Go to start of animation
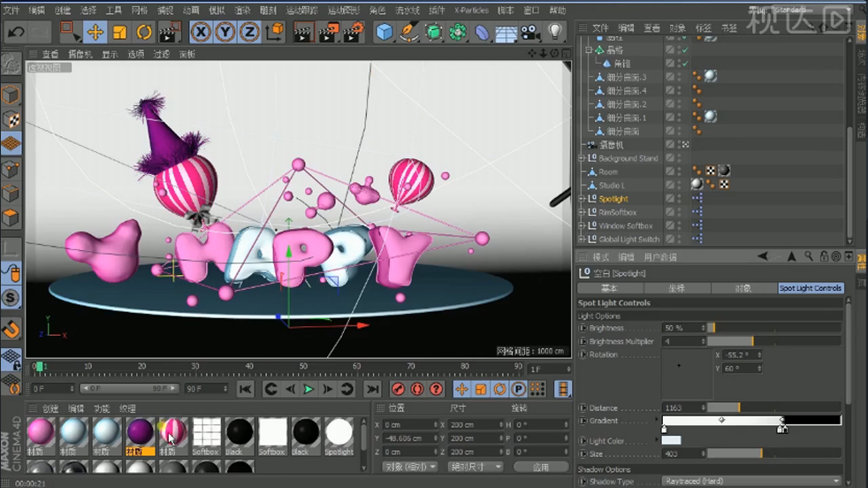This screenshot has height=488, width=868. (x=245, y=389)
